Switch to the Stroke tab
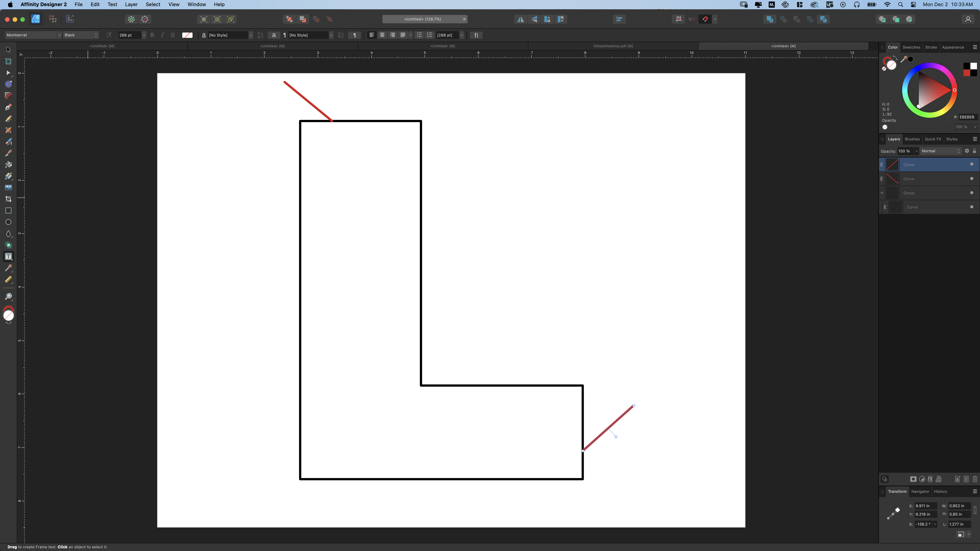Image resolution: width=980 pixels, height=551 pixels. coord(931,47)
